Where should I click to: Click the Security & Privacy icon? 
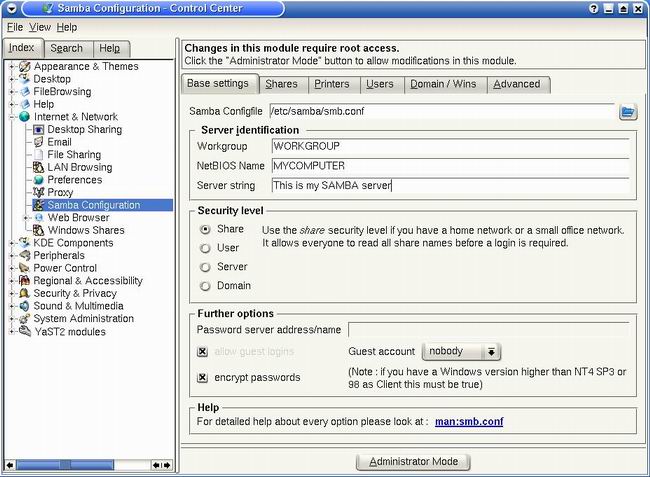tap(25, 294)
